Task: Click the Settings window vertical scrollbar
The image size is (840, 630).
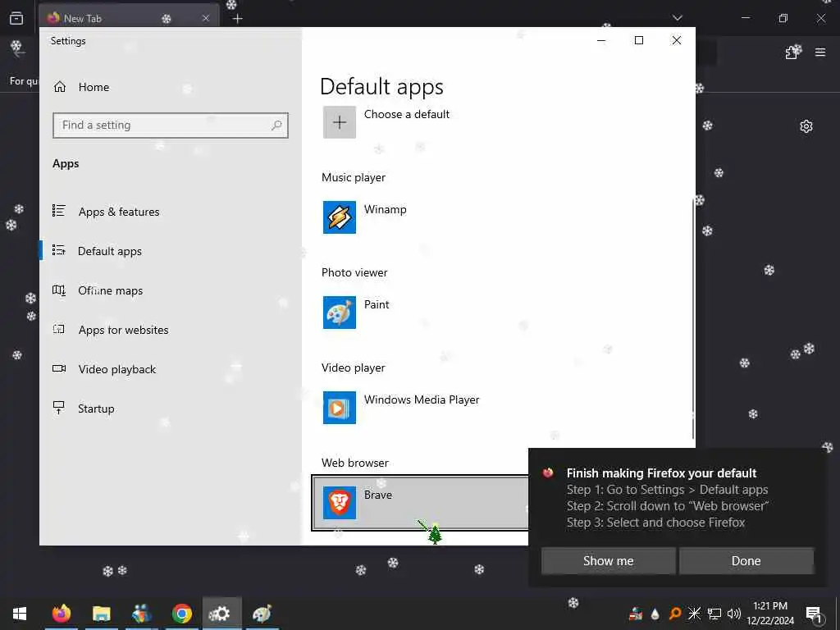Action: (x=693, y=320)
